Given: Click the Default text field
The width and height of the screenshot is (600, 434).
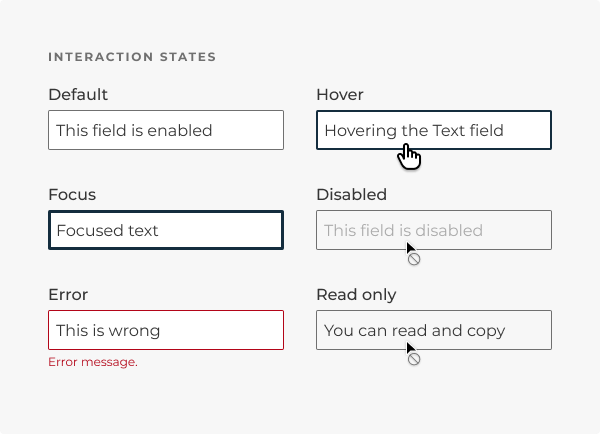Looking at the screenshot, I should click(x=166, y=130).
